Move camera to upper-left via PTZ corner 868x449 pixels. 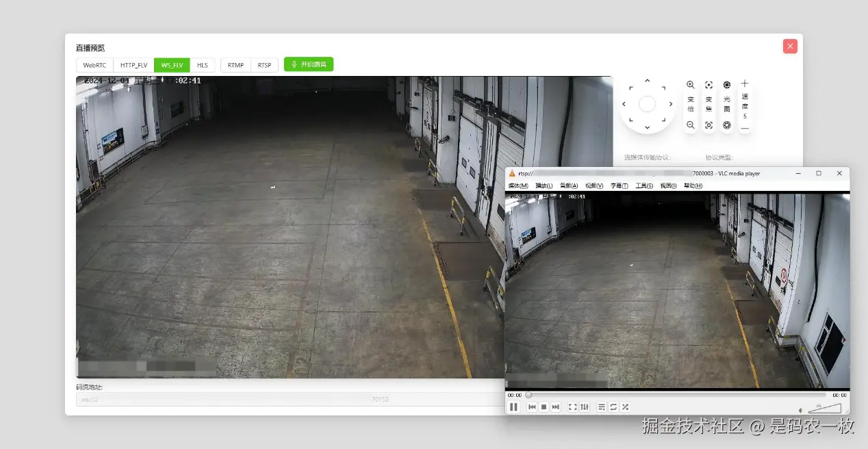[630, 88]
